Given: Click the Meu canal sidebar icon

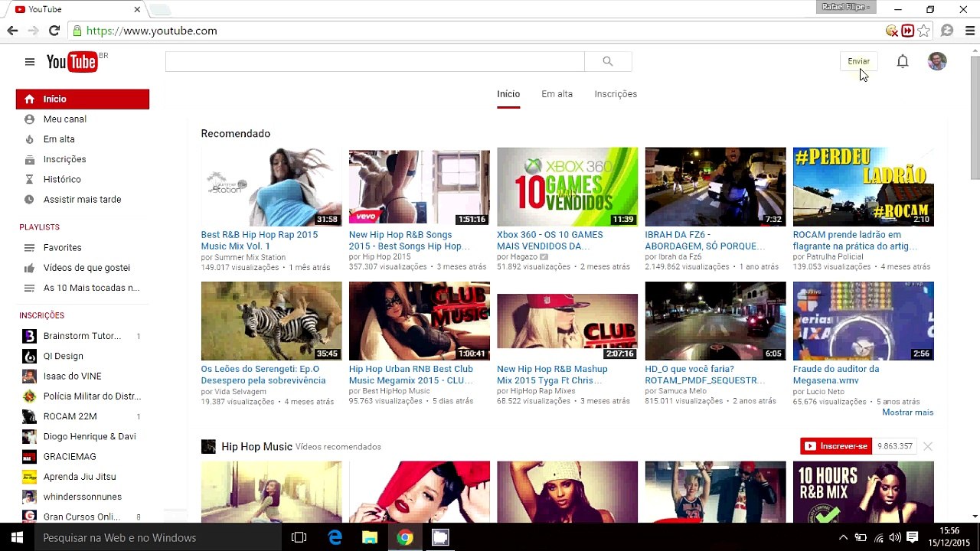Looking at the screenshot, I should click(29, 119).
